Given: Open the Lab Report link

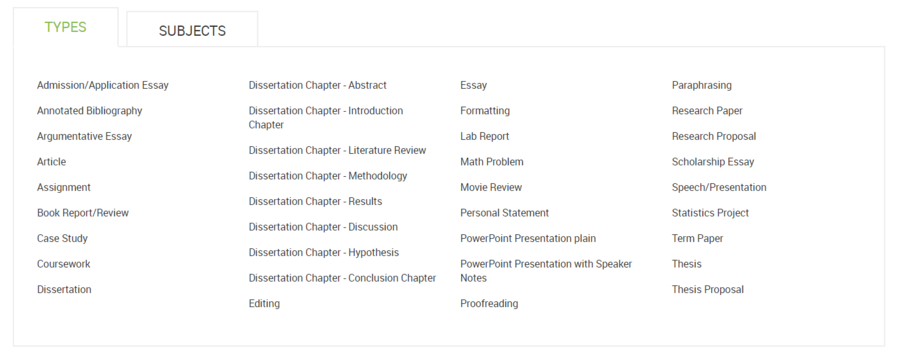Looking at the screenshot, I should click(x=484, y=137).
